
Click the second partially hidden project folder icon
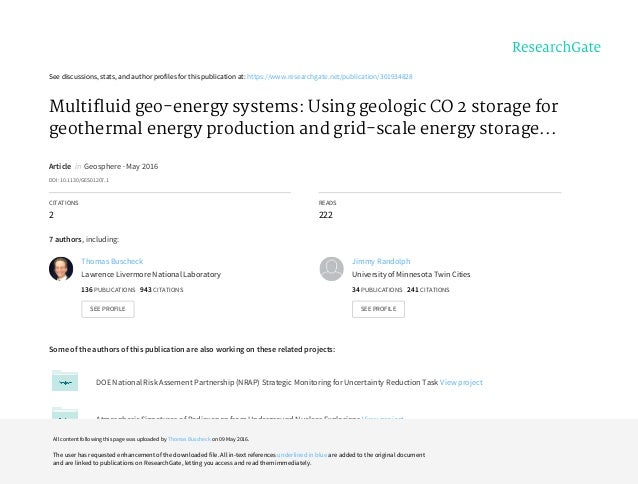(x=65, y=413)
